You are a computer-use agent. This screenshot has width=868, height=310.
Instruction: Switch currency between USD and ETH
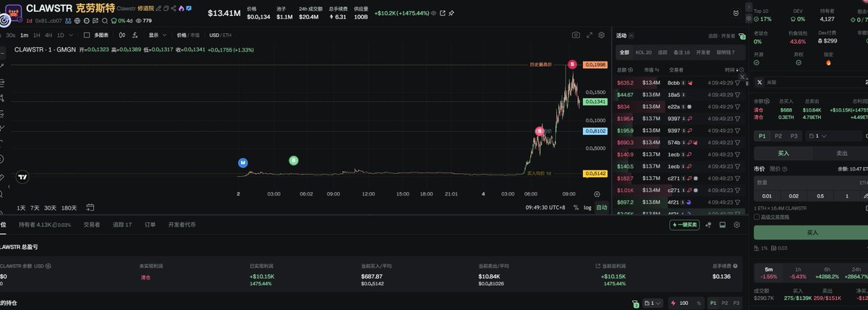tap(220, 35)
